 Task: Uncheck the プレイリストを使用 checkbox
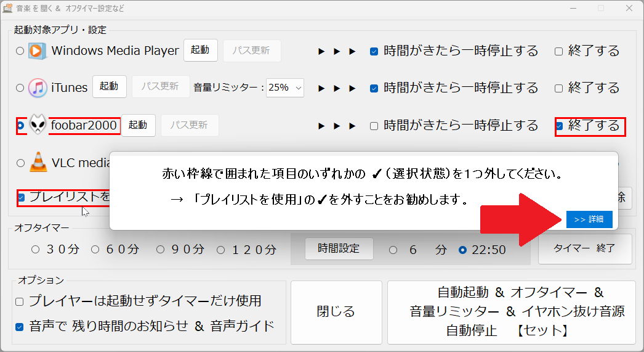22,198
